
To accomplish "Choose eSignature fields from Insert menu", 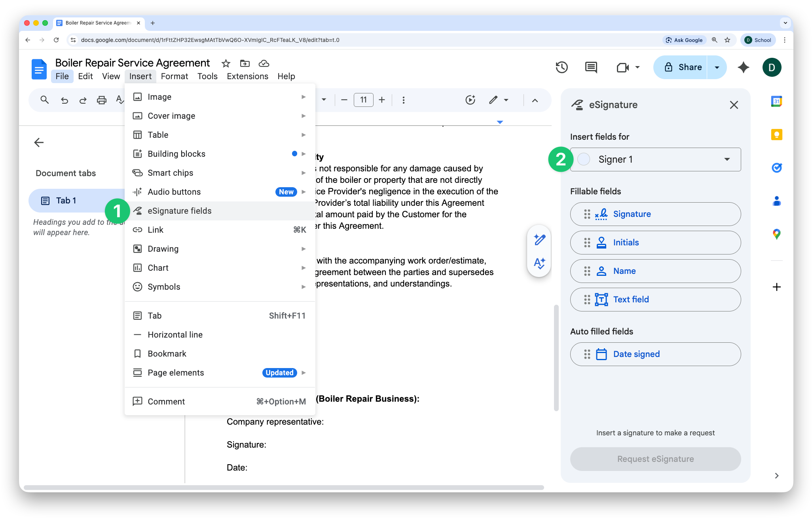I will point(179,211).
